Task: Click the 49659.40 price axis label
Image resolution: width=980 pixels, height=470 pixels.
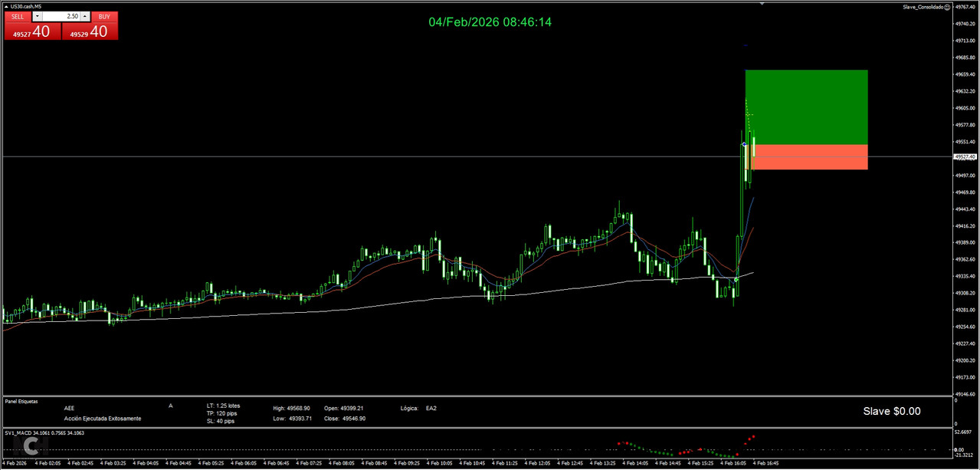Action: point(965,74)
